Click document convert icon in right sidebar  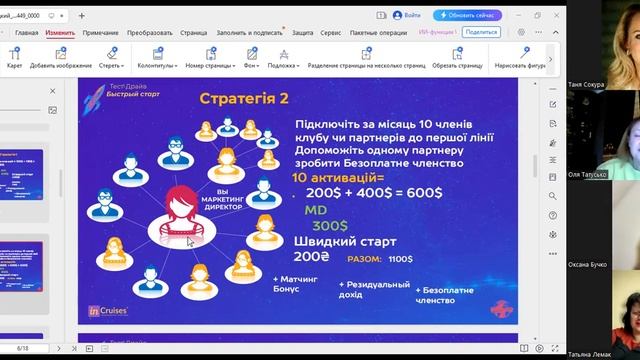553,124
